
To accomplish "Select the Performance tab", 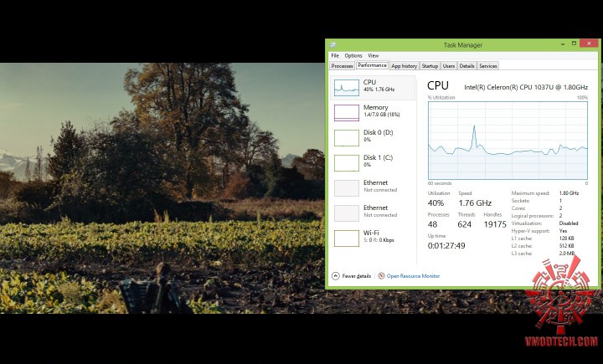I will (372, 65).
